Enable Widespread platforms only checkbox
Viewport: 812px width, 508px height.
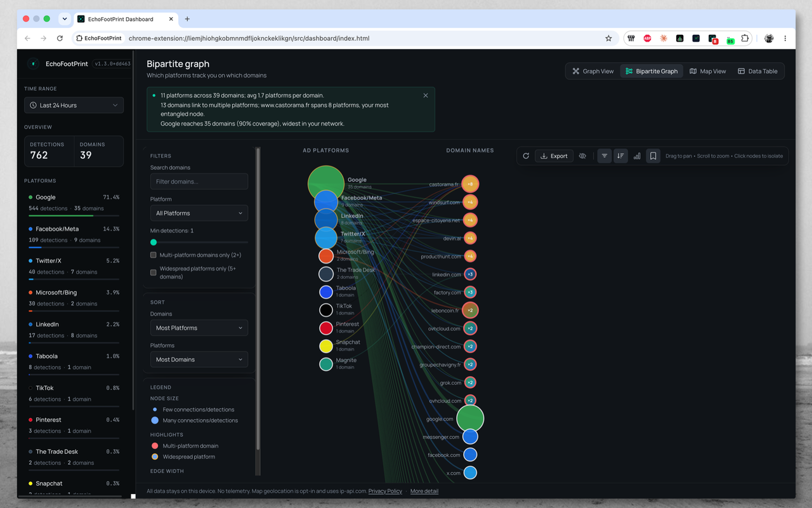point(154,272)
